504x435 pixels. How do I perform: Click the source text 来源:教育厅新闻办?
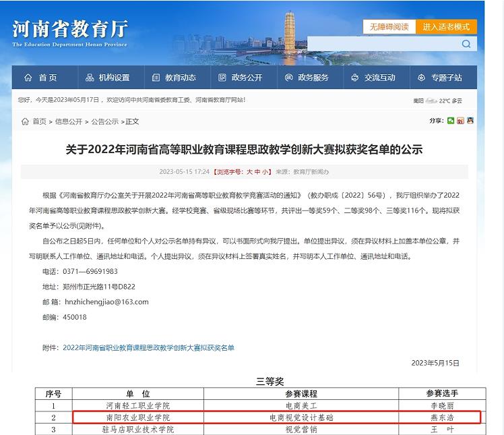pos(302,172)
